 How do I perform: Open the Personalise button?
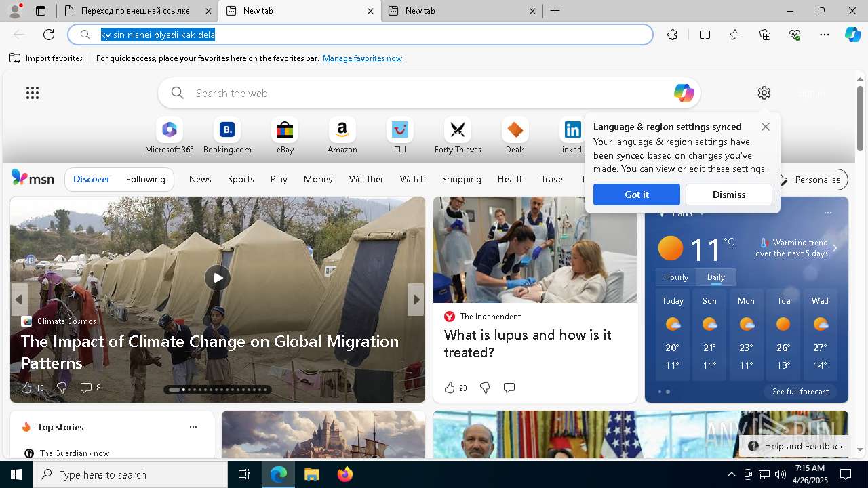811,180
